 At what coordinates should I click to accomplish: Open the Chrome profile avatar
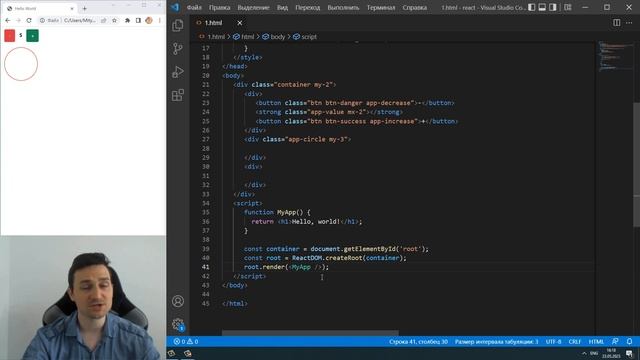(x=149, y=20)
